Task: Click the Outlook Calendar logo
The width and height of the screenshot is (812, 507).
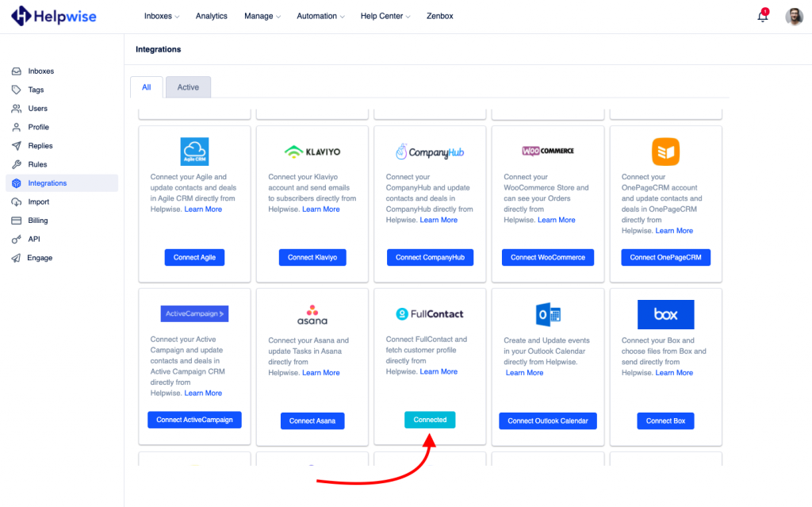Action: [548, 314]
